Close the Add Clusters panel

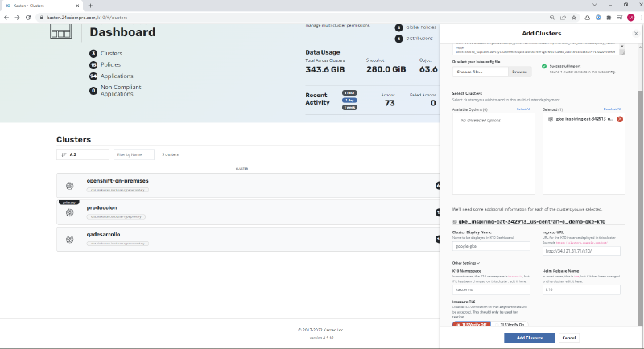(x=636, y=34)
